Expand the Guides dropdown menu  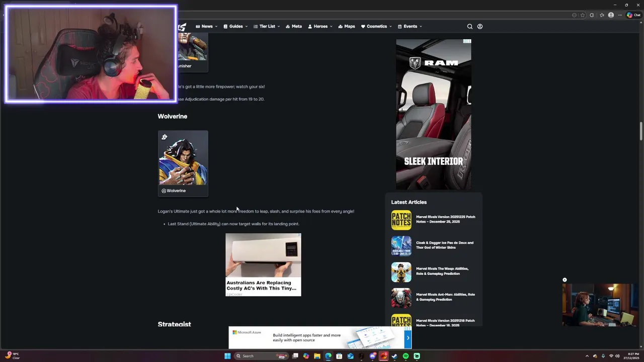pos(235,26)
